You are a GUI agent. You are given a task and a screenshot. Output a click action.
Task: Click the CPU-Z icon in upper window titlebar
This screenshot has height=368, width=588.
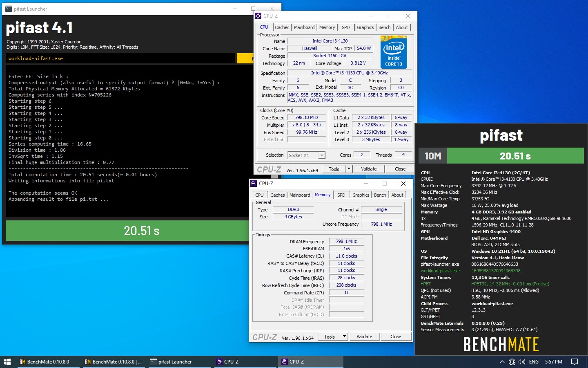click(258, 16)
